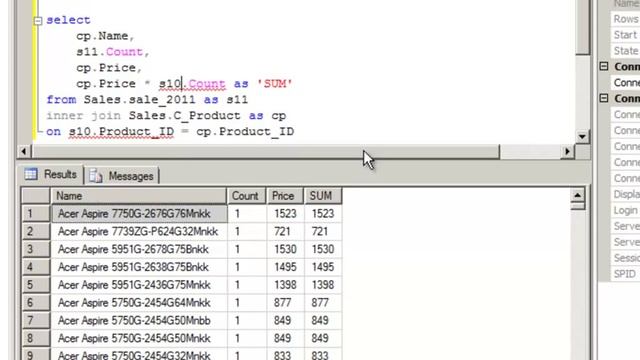Click s11.Count in the select list
Image resolution: width=640 pixels, height=360 pixels.
coord(109,52)
